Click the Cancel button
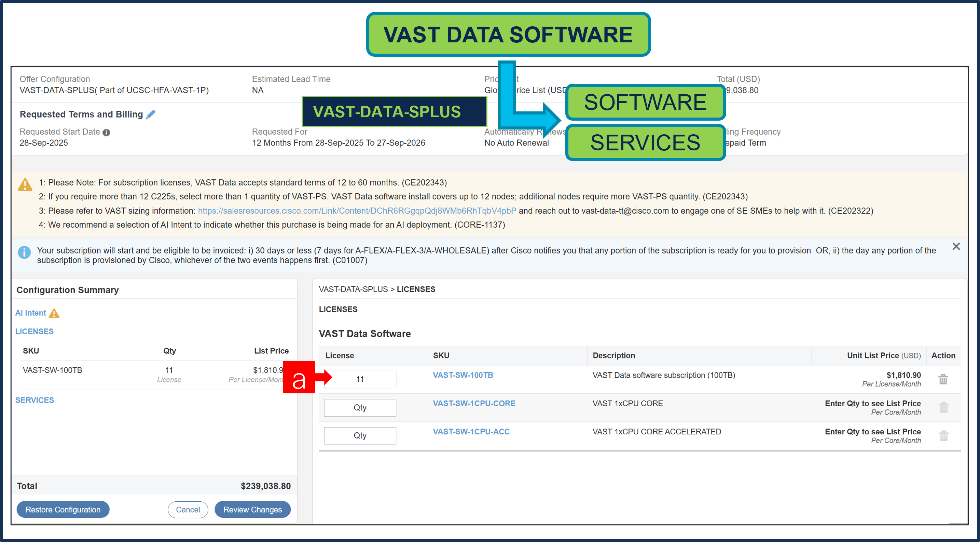The image size is (980, 542). point(188,509)
